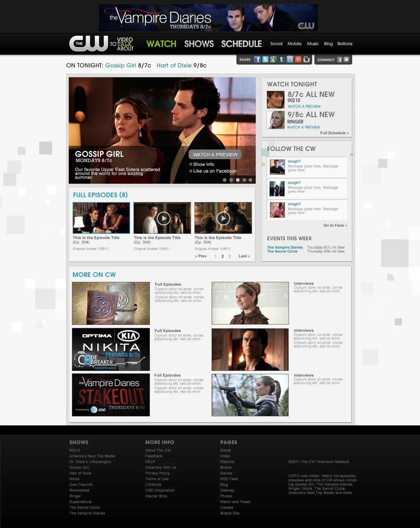420x528 pixels.
Task: Open the CW4Kids footer link
Action: pyautogui.click(x=153, y=485)
